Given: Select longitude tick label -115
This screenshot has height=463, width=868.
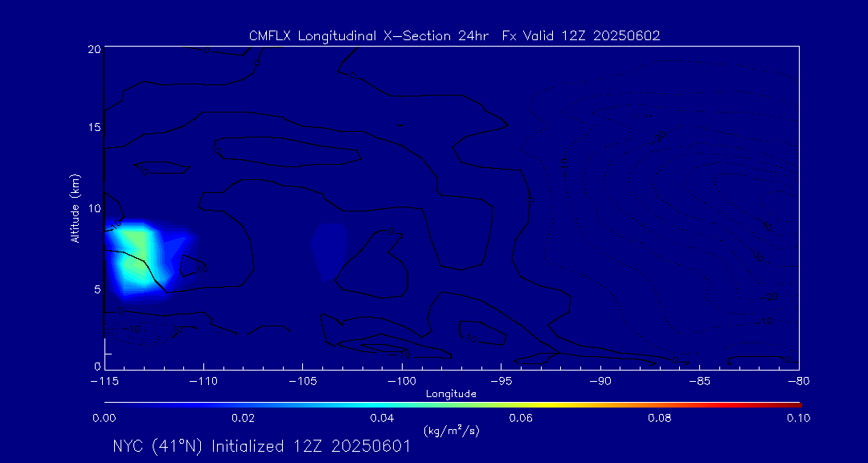Looking at the screenshot, I should (x=104, y=381).
